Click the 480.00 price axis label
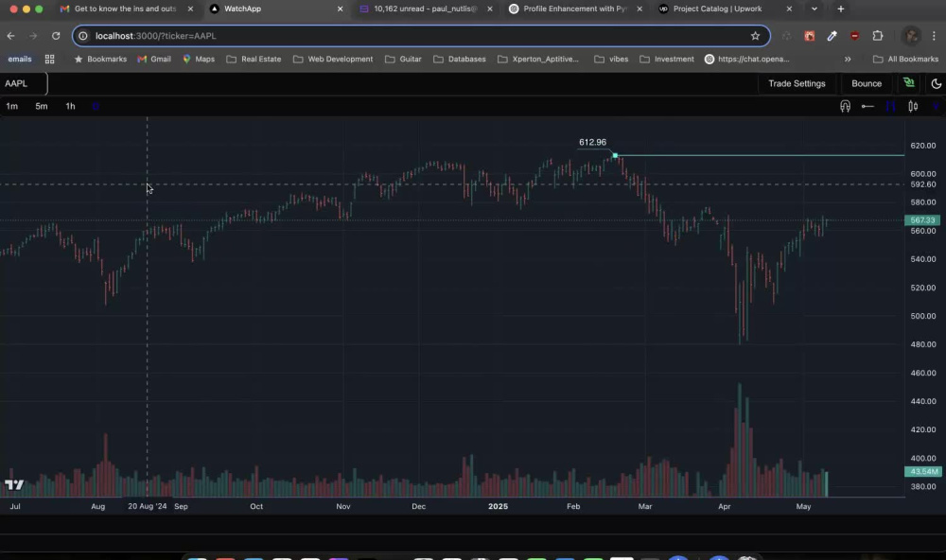This screenshot has height=560, width=946. point(922,344)
